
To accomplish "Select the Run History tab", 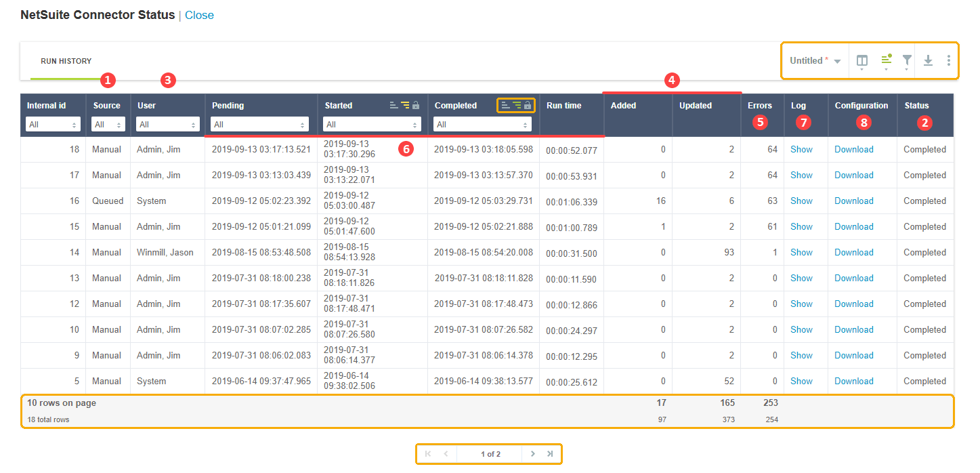I will pyautogui.click(x=66, y=61).
